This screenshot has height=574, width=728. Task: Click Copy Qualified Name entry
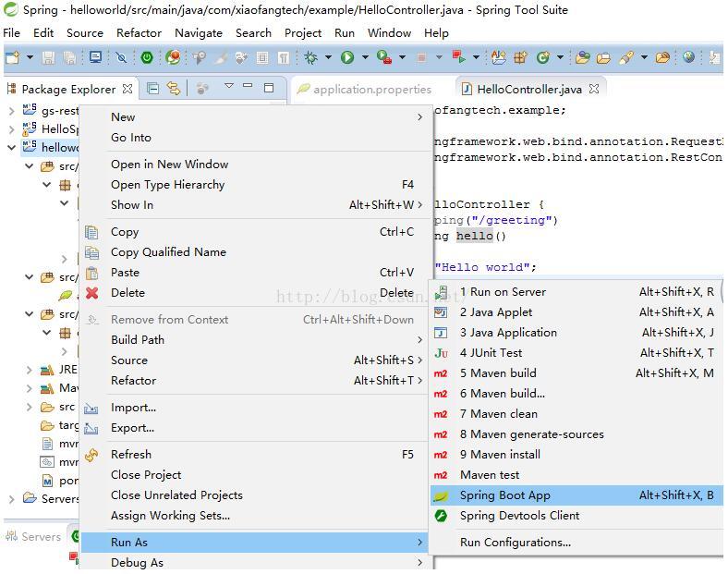tap(254, 252)
